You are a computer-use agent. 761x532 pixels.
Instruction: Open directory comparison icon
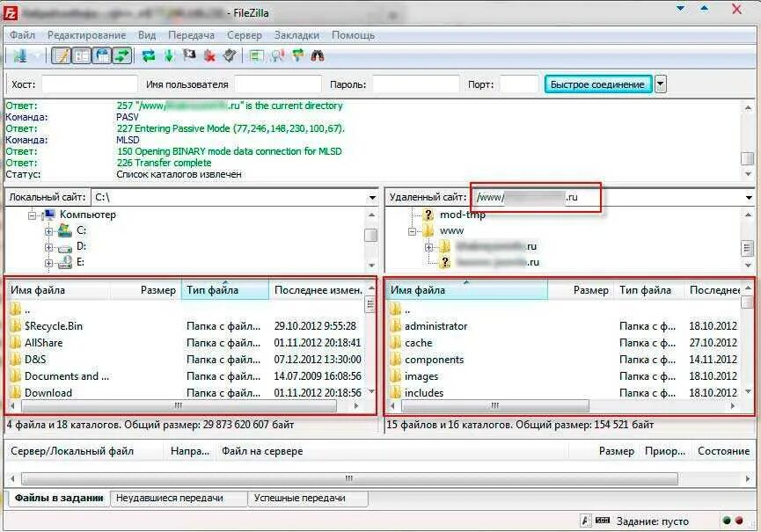click(x=275, y=56)
